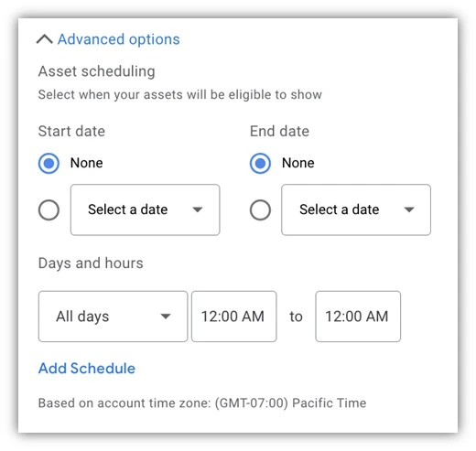Image resolution: width=476 pixels, height=451 pixels.
Task: Choose the custom start date radio button
Action: point(49,209)
